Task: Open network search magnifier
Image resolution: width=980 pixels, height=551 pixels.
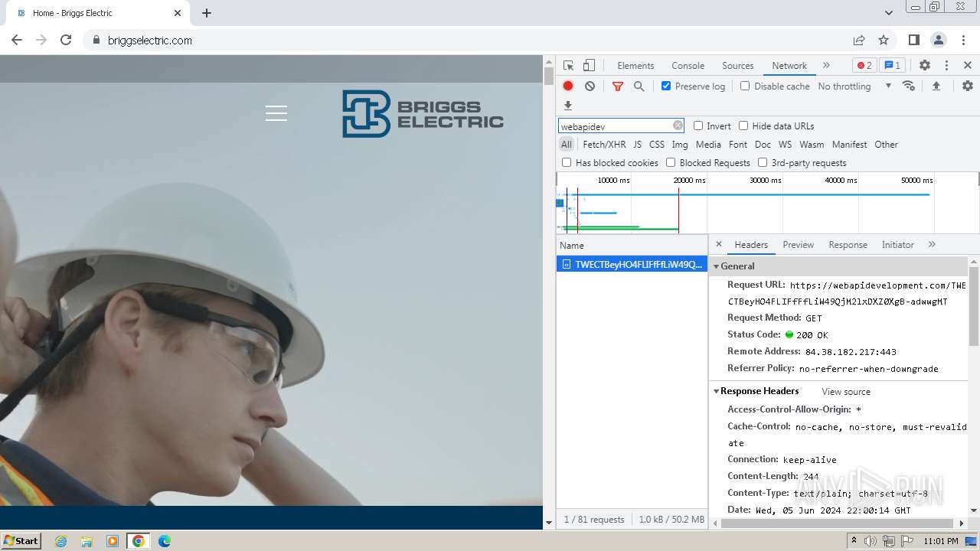Action: click(639, 86)
